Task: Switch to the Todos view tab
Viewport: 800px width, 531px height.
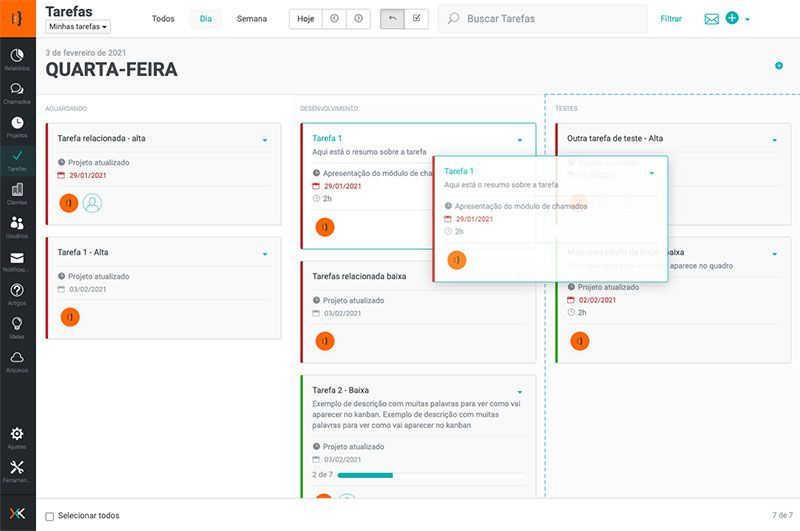Action: coord(163,18)
